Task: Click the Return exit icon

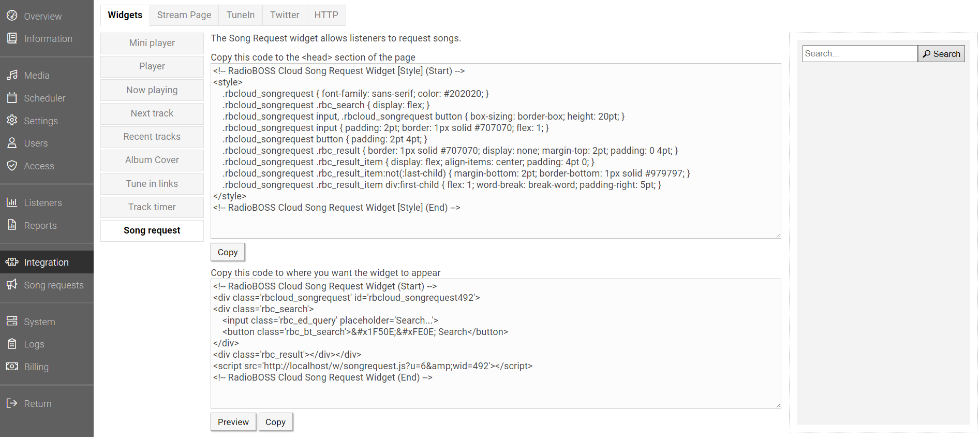Action: 12,403
